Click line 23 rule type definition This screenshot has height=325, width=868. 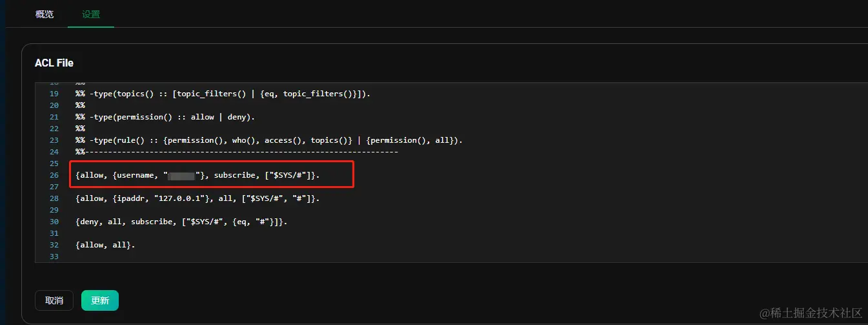[x=269, y=140]
